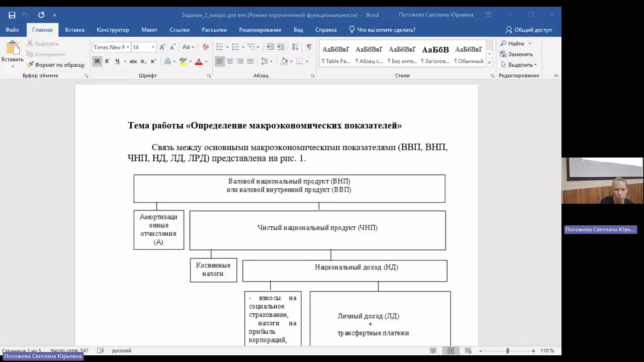Decrease font size with the A-down icon
Viewport: 644px width, 362px height.
172,47
